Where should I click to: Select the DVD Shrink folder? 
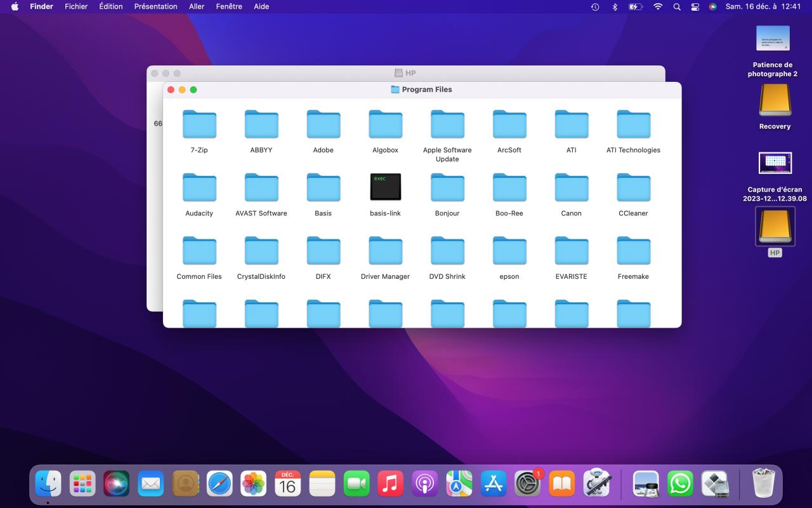click(447, 251)
